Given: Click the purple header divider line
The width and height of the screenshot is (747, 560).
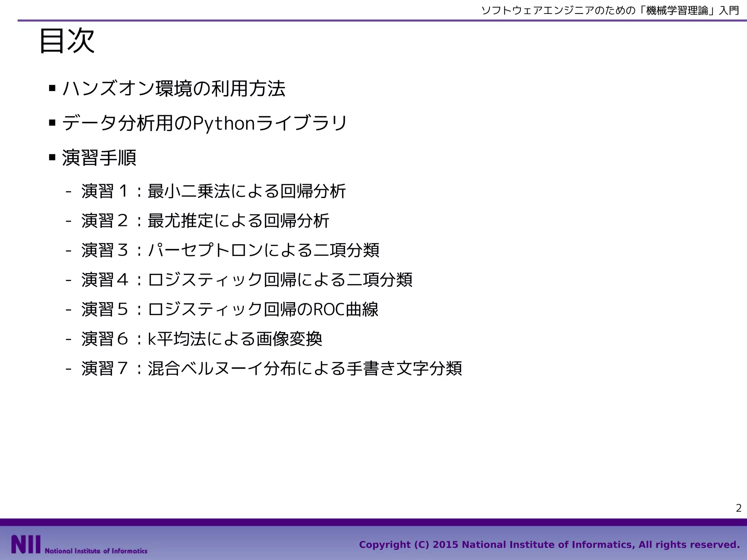Looking at the screenshot, I should [365, 20].
